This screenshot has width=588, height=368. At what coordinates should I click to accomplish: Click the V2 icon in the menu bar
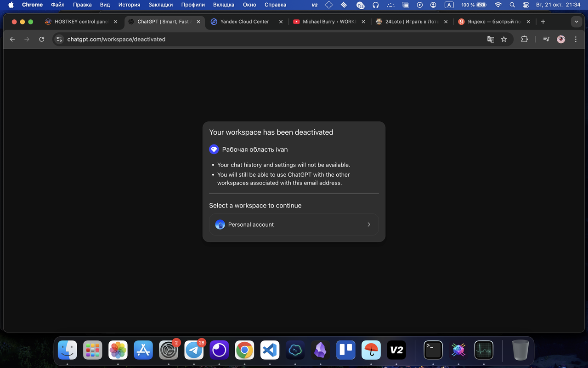315,5
